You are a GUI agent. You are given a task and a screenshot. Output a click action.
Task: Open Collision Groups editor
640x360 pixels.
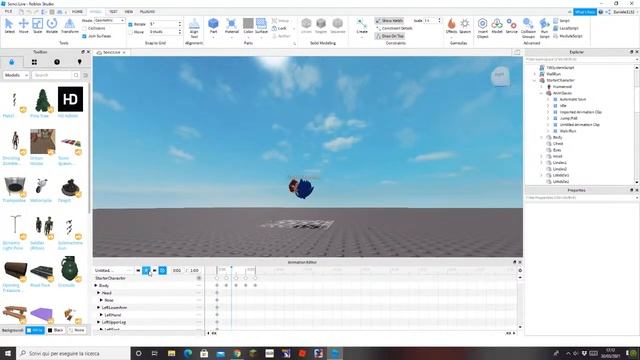pyautogui.click(x=528, y=28)
